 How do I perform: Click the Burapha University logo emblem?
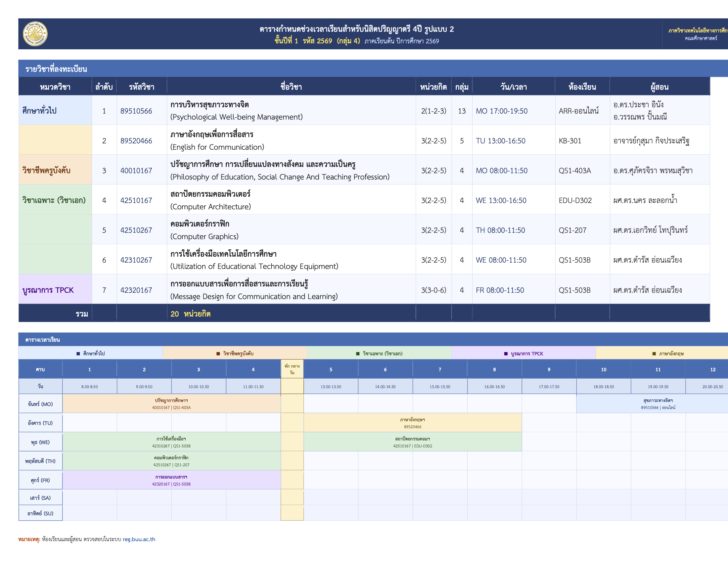pos(35,34)
